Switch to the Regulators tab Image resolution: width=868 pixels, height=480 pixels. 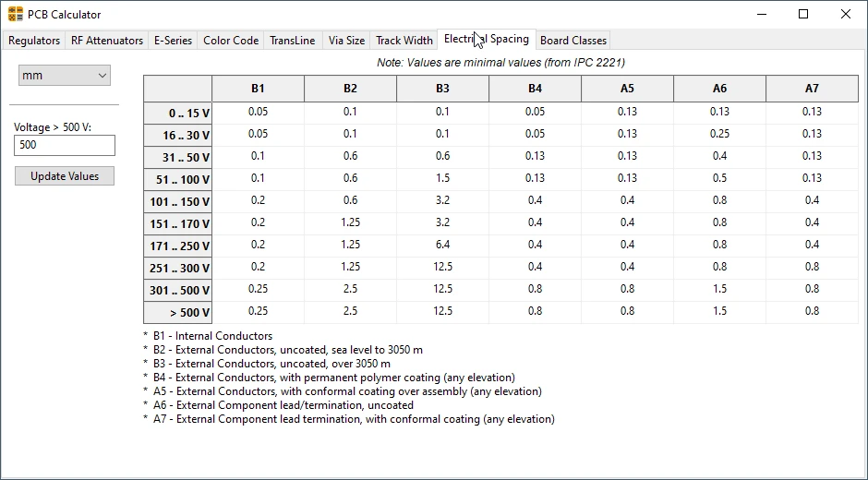[34, 41]
